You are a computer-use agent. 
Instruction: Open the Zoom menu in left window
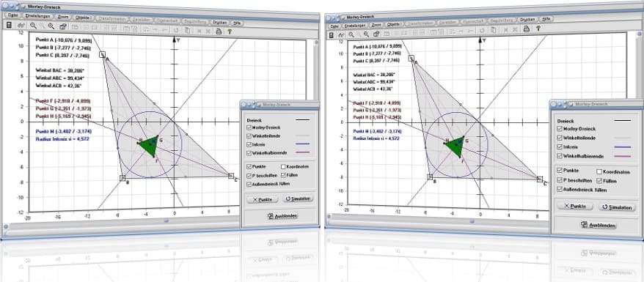63,18
